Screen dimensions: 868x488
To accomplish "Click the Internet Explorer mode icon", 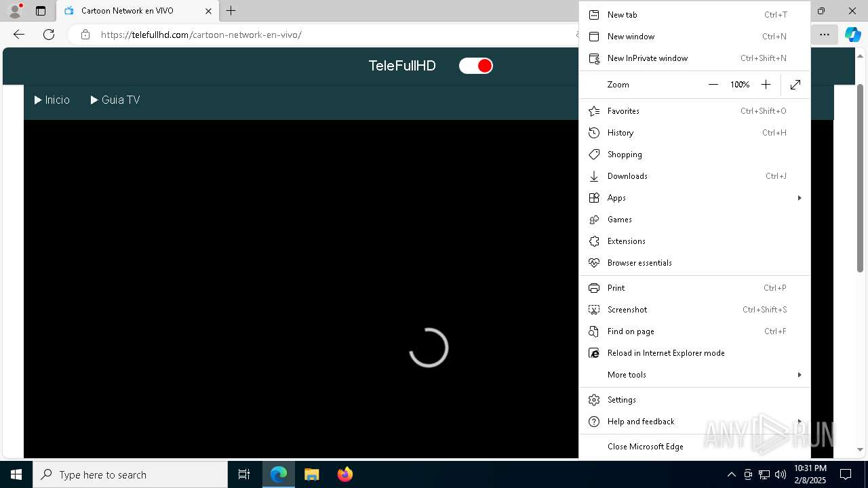I will pyautogui.click(x=594, y=353).
